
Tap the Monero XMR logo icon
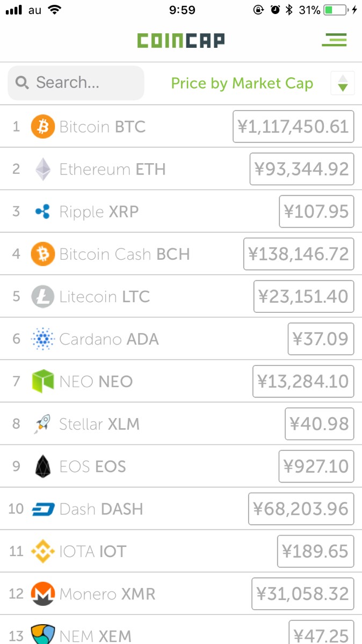tap(43, 594)
